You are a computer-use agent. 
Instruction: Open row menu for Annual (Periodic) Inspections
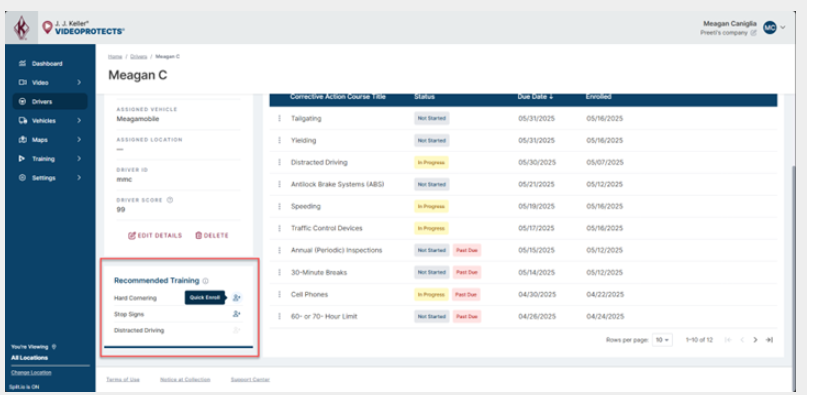click(x=279, y=250)
